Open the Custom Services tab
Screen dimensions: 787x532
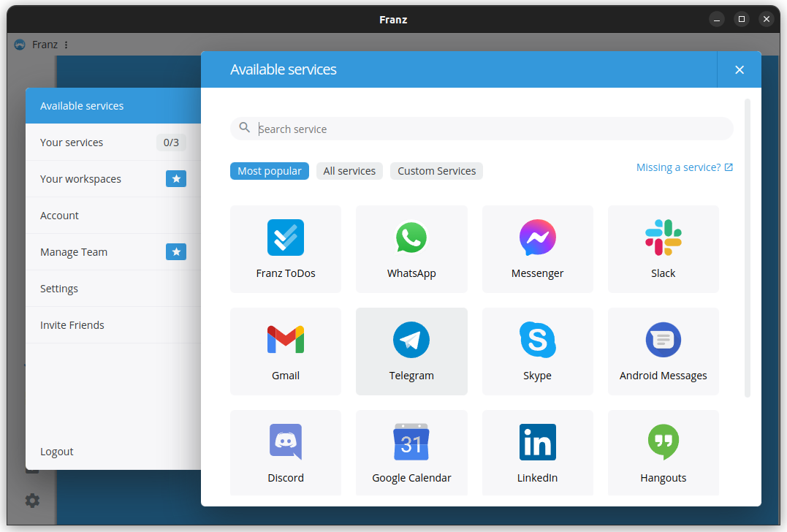[x=436, y=170]
